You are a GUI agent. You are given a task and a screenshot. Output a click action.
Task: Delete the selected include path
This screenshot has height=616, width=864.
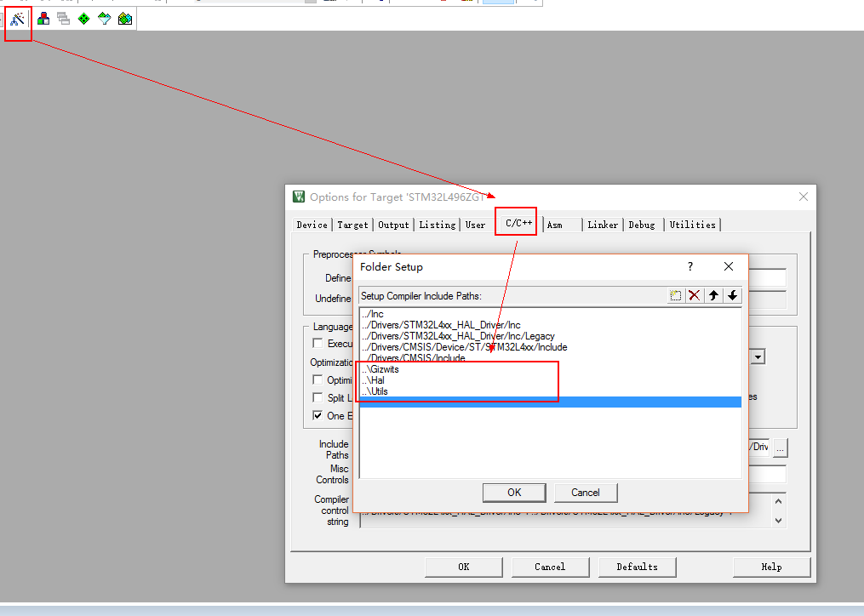695,294
